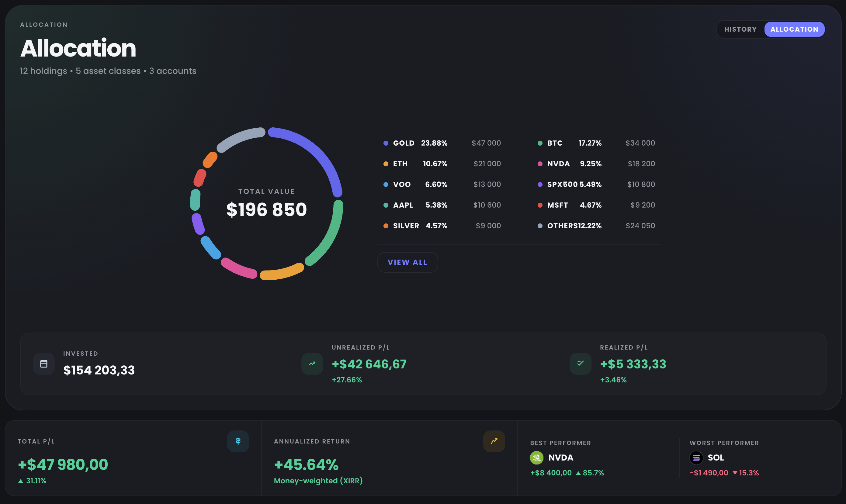Click the 23.88% GOLD percentage

434,143
